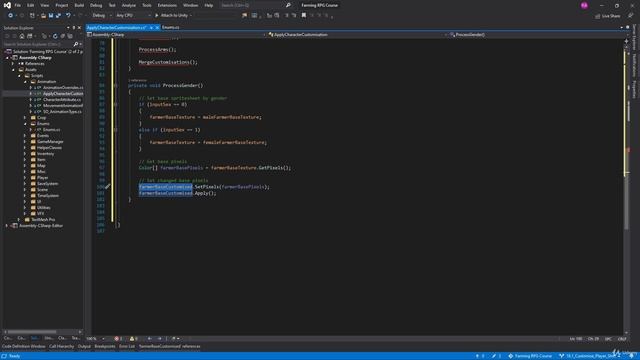
Task: Select the SaveSystem folder
Action: [47, 184]
